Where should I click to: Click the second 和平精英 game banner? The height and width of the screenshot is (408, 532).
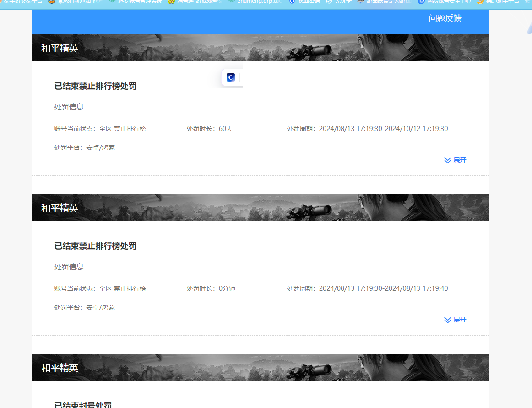[260, 207]
